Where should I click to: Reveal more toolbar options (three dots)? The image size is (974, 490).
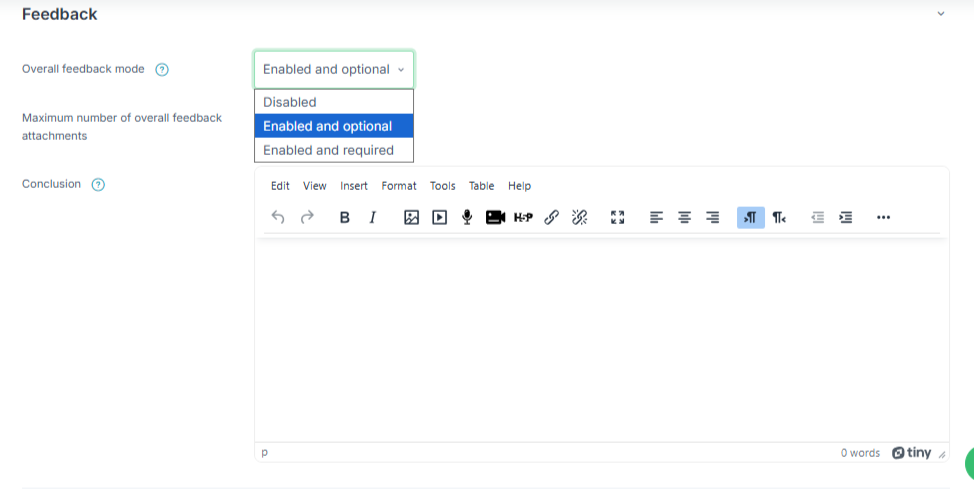(883, 217)
